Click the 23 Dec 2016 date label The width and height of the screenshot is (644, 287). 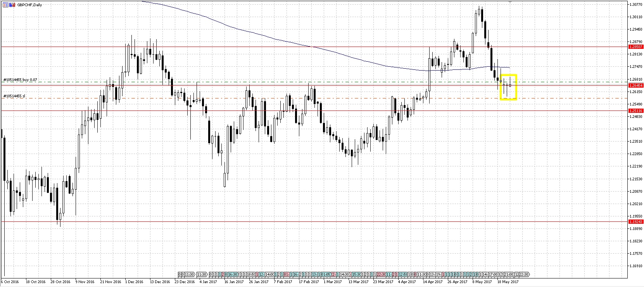coord(185,282)
